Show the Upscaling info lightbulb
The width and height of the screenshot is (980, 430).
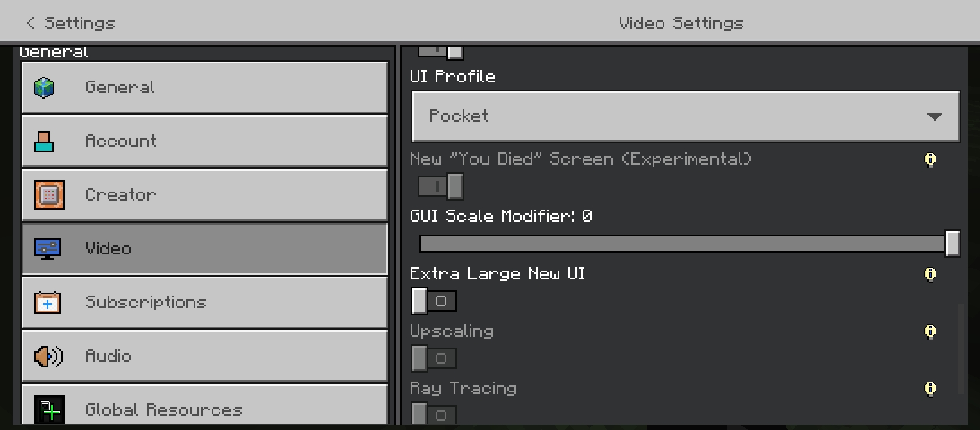(x=930, y=331)
